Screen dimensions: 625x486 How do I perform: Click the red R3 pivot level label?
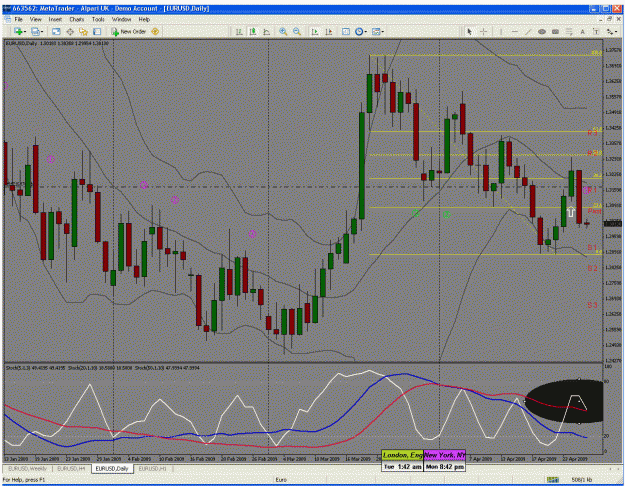592,133
